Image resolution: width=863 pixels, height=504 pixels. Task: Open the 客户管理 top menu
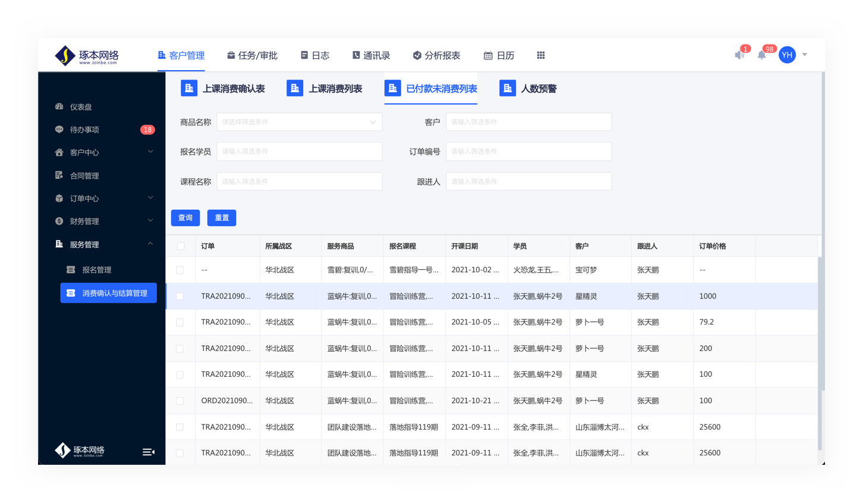[x=181, y=55]
